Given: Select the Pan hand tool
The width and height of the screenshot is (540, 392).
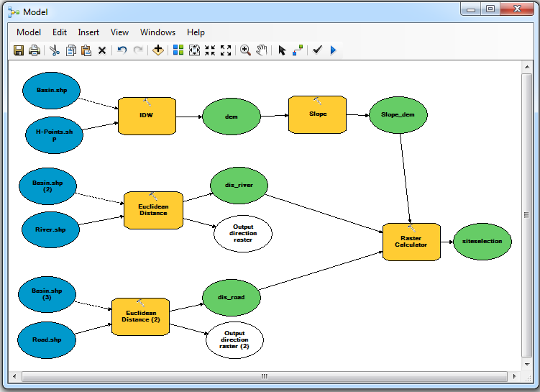Looking at the screenshot, I should tap(262, 50).
